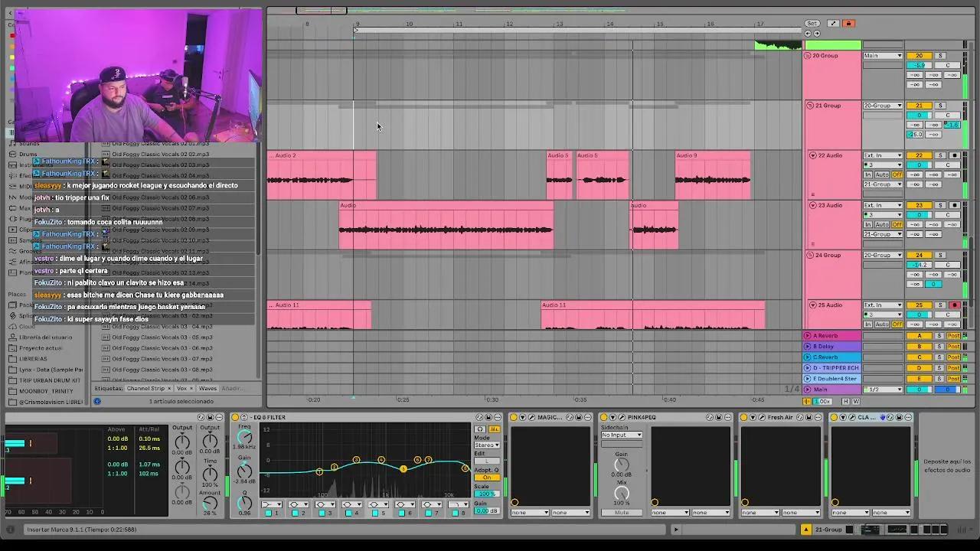This screenshot has width=980, height=551.
Task: Open the Drums category in the browser sidebar
Action: click(29, 154)
